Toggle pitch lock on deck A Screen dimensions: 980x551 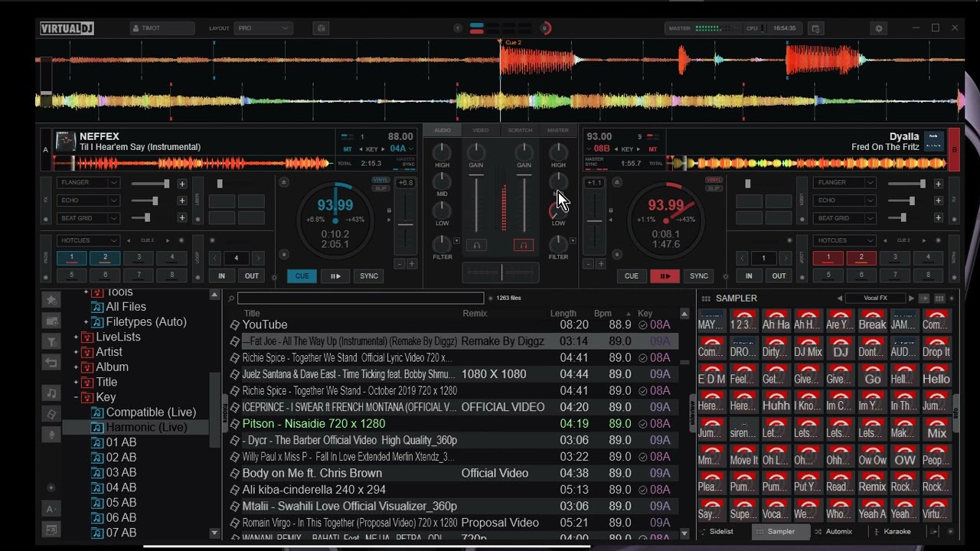pyautogui.click(x=389, y=210)
